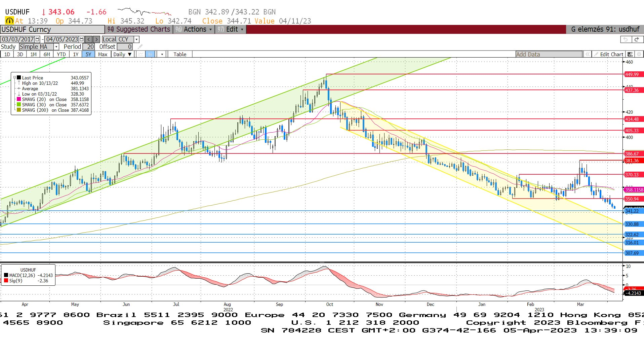644x349 pixels.
Task: Open 94) Suggested Charts
Action: (139, 29)
